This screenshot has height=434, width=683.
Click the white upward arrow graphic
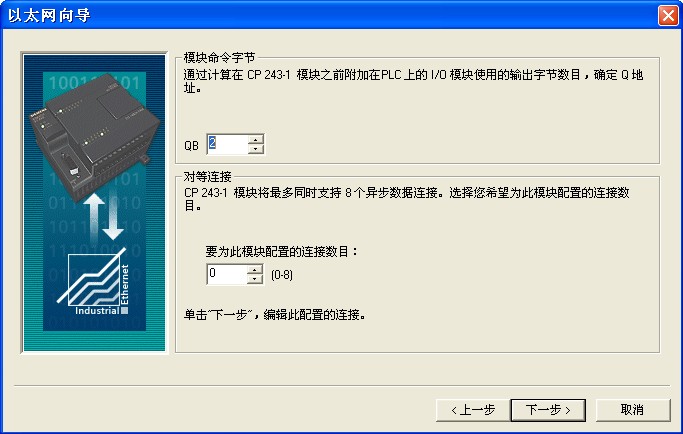(94, 218)
